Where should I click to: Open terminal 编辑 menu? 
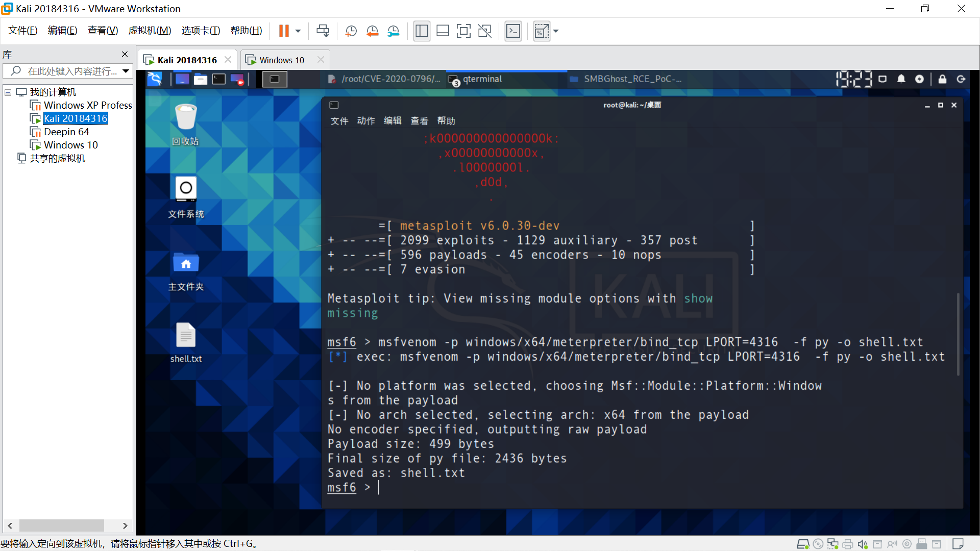coord(393,121)
